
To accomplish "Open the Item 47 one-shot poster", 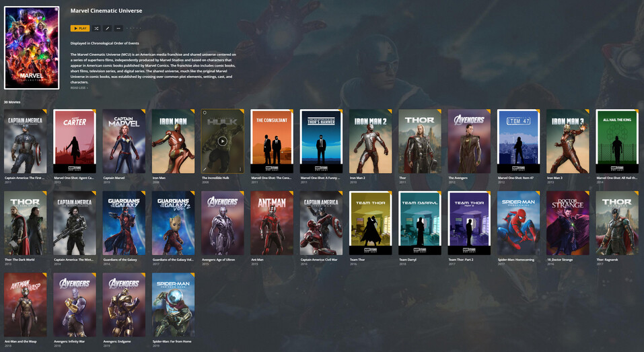I will (x=518, y=141).
